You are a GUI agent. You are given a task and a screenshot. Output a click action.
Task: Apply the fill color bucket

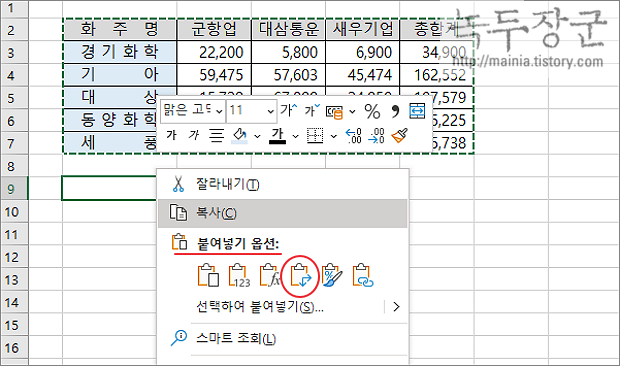tap(240, 136)
